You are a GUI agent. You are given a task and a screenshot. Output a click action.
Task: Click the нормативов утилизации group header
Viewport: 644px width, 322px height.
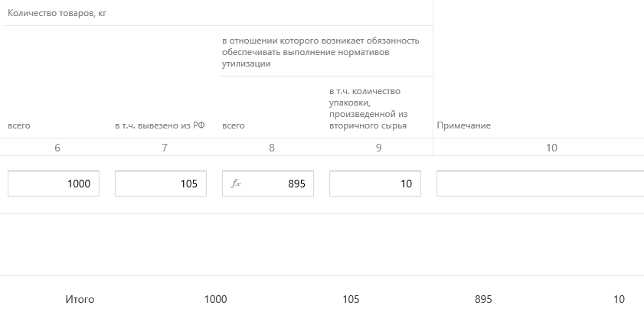click(321, 52)
